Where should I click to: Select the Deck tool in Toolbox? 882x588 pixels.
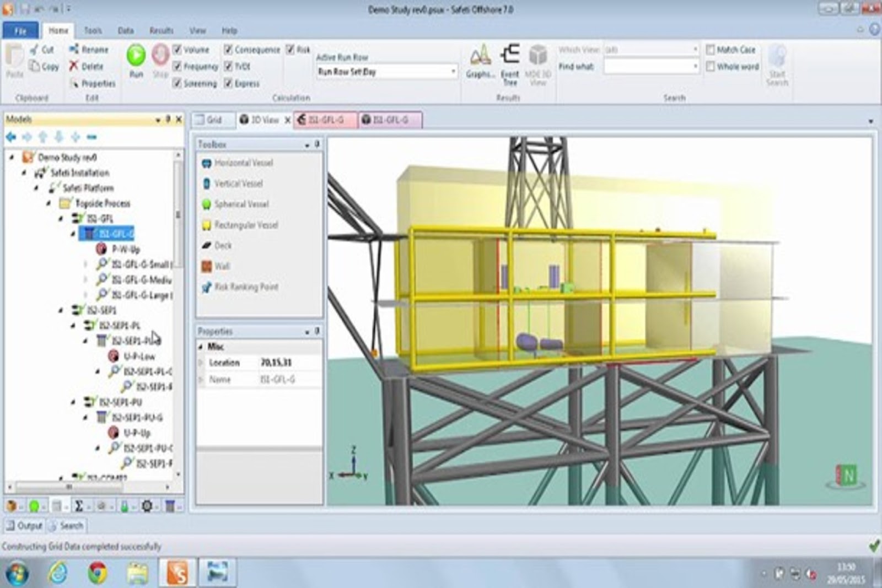pyautogui.click(x=217, y=245)
